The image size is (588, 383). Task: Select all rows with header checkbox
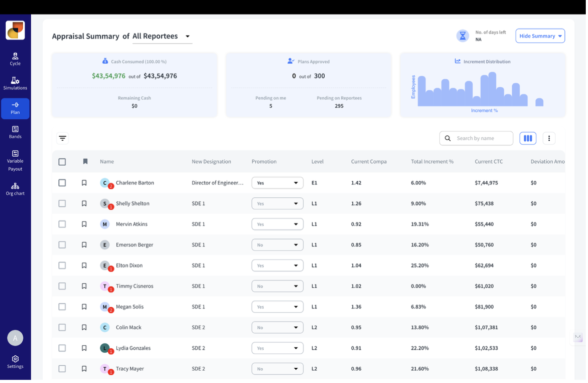pos(62,162)
